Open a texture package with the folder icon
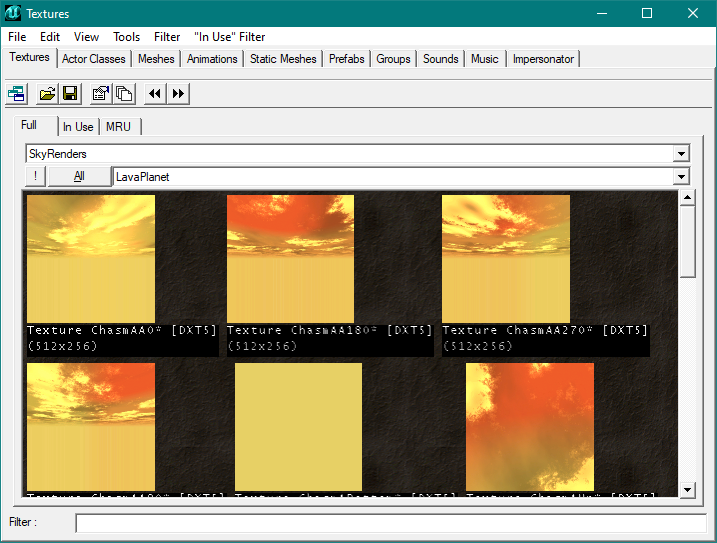Viewport: 717px width, 543px height. point(47,94)
